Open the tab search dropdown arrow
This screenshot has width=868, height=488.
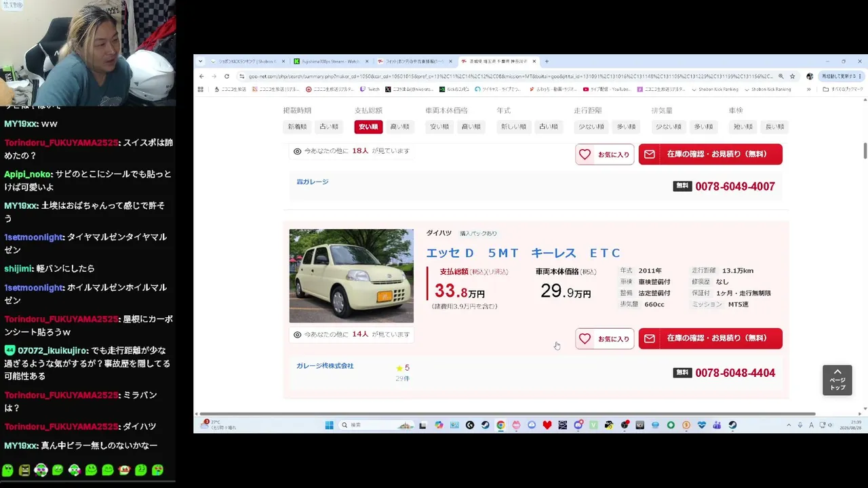coord(201,61)
